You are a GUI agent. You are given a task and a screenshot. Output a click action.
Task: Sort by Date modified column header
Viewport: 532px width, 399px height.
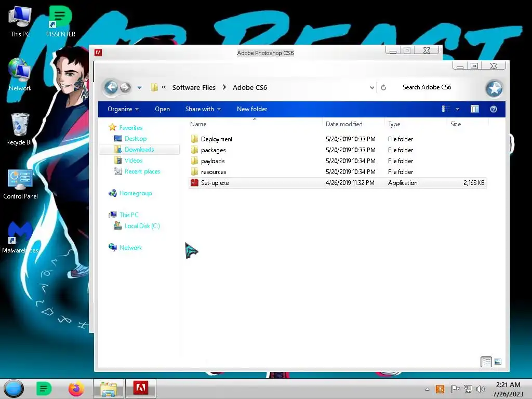point(353,124)
